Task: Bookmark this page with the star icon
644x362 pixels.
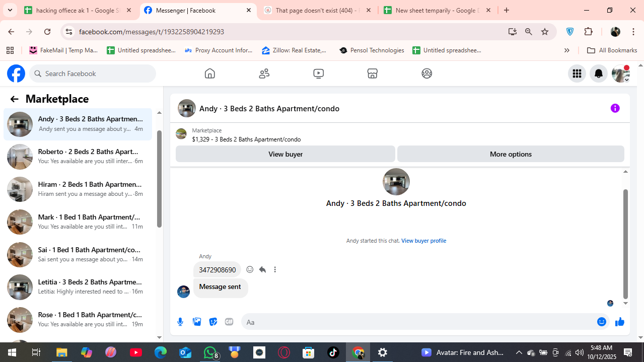Action: 545,32
